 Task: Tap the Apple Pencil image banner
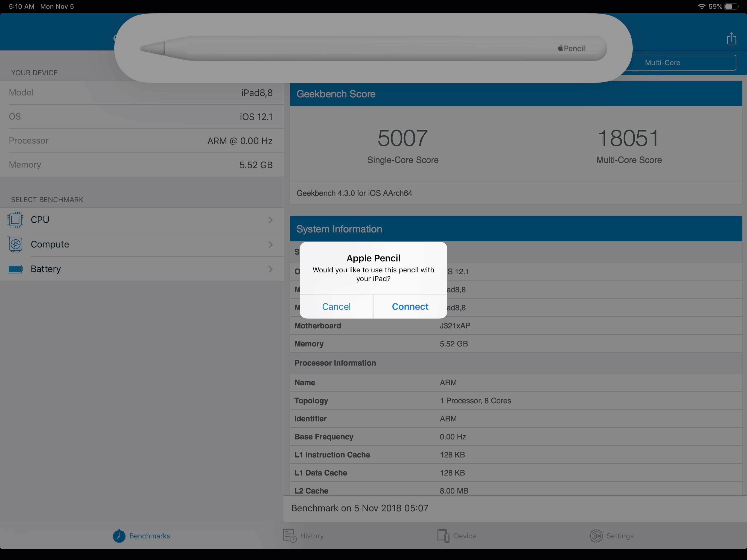coord(373,48)
